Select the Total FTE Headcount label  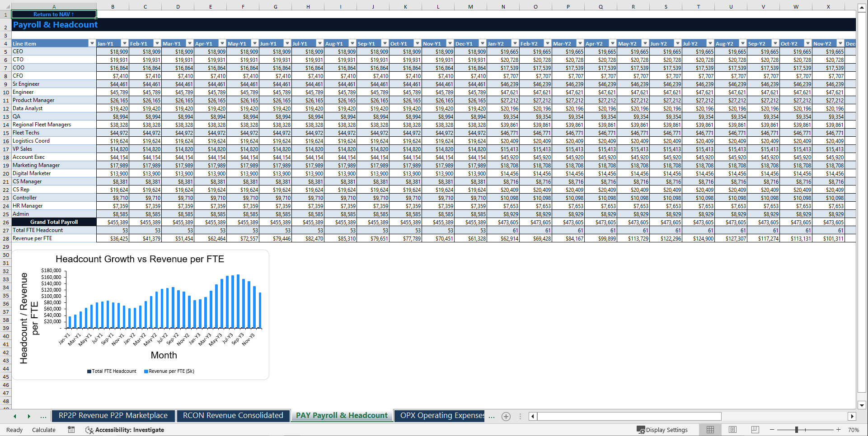pos(54,230)
